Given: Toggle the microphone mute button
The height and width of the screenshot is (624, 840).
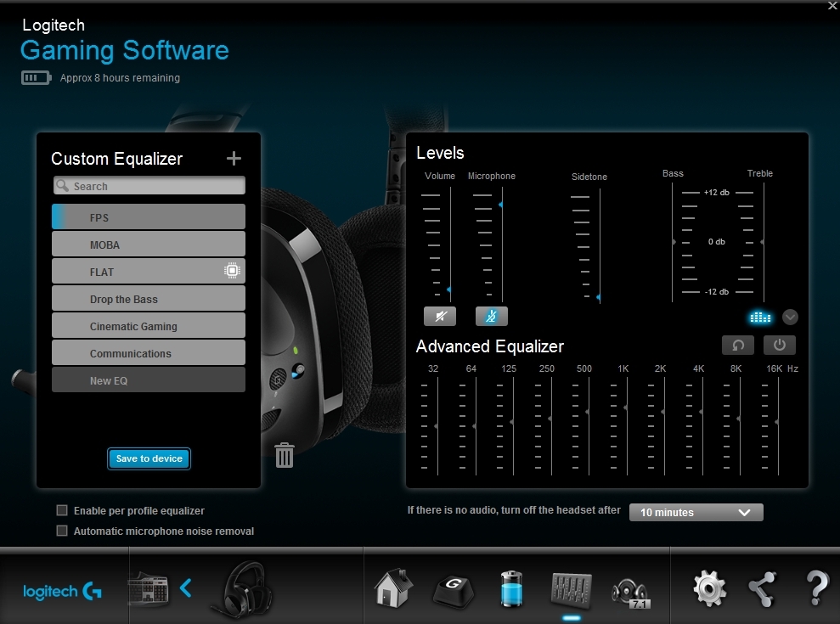Looking at the screenshot, I should [x=491, y=316].
